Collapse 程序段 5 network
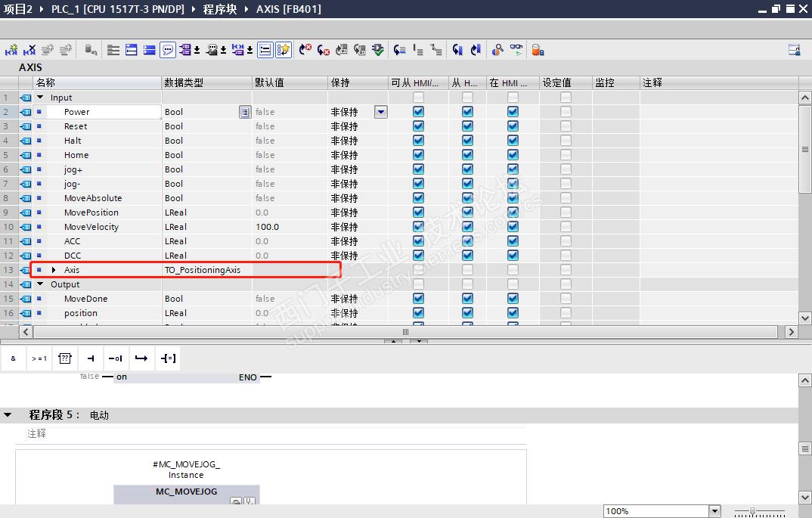The width and height of the screenshot is (812, 518). pyautogui.click(x=8, y=415)
